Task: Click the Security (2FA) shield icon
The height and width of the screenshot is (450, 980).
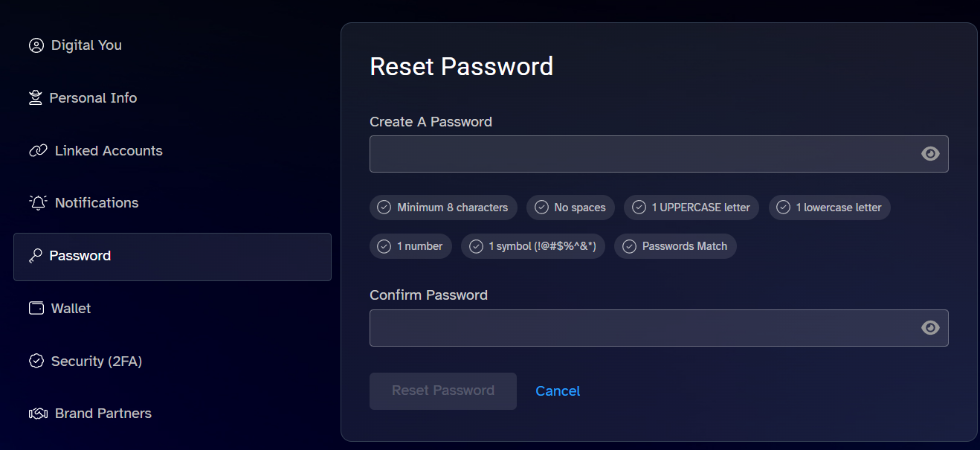Action: coord(36,361)
